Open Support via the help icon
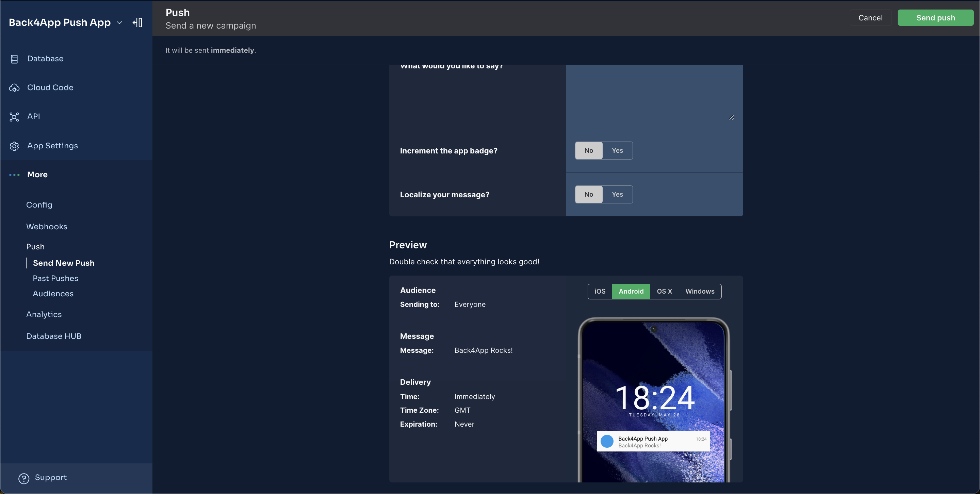 pos(23,478)
